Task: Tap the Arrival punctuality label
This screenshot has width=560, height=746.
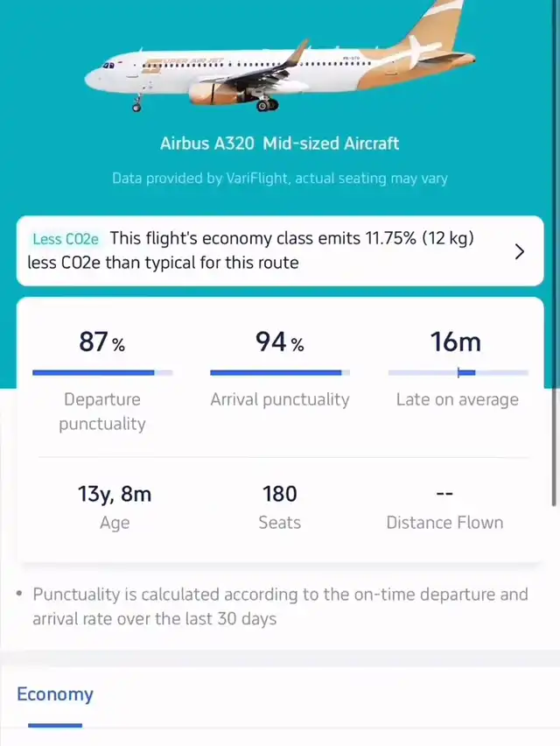Action: (x=280, y=399)
